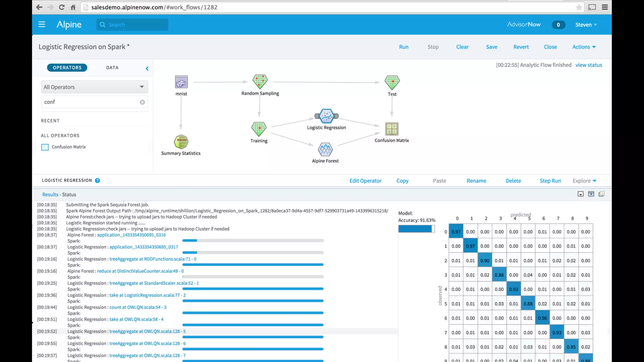Image resolution: width=644 pixels, height=362 pixels.
Task: Click the Run button
Action: click(x=403, y=47)
